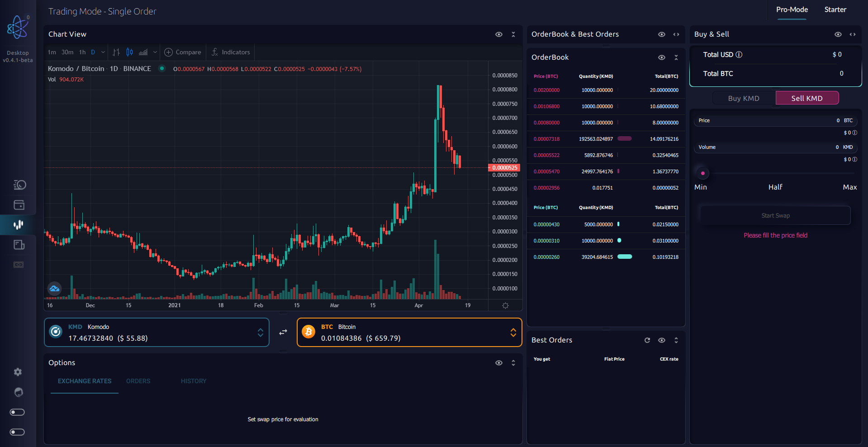The image size is (868, 447).
Task: Toggle OrderBook visibility eye
Action: click(662, 57)
